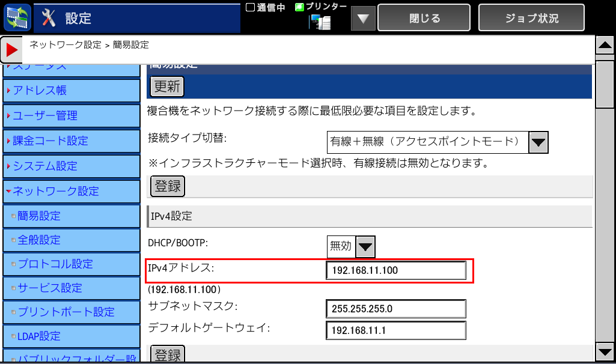Click the IPv4アドレス input field

(x=396, y=270)
